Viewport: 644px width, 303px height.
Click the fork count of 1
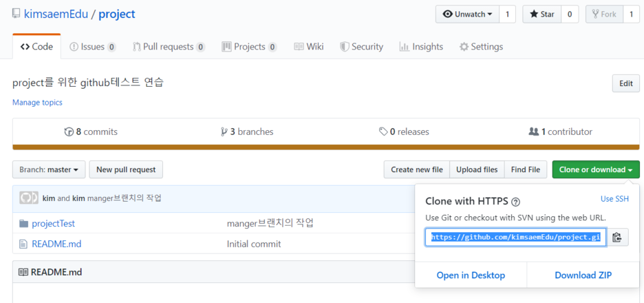tap(631, 14)
